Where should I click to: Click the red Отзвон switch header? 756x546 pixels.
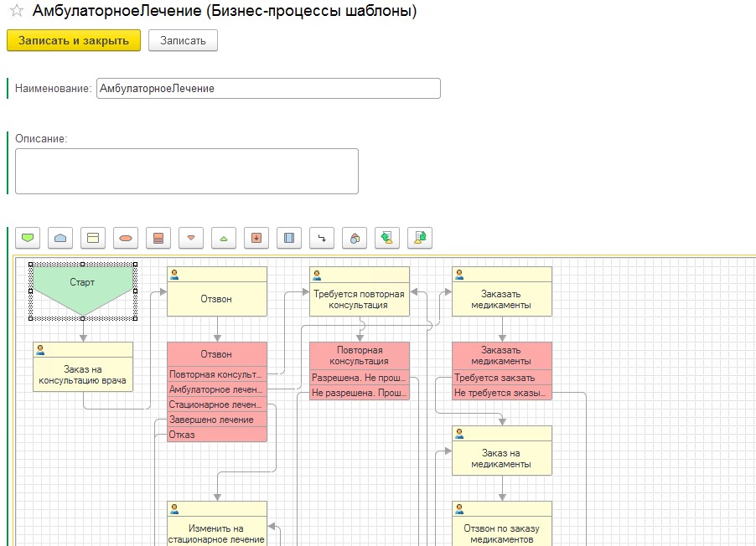pos(217,355)
